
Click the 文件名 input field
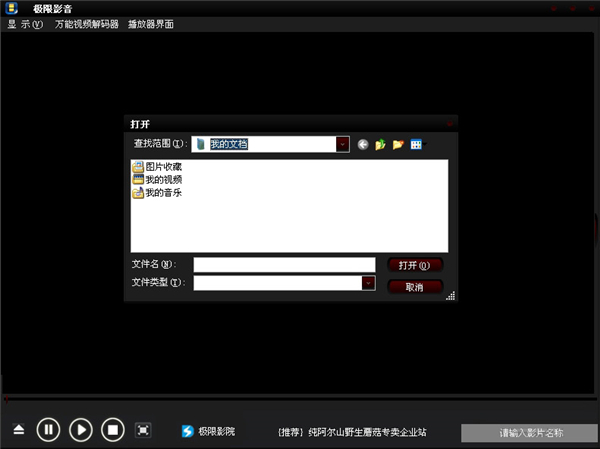click(283, 265)
